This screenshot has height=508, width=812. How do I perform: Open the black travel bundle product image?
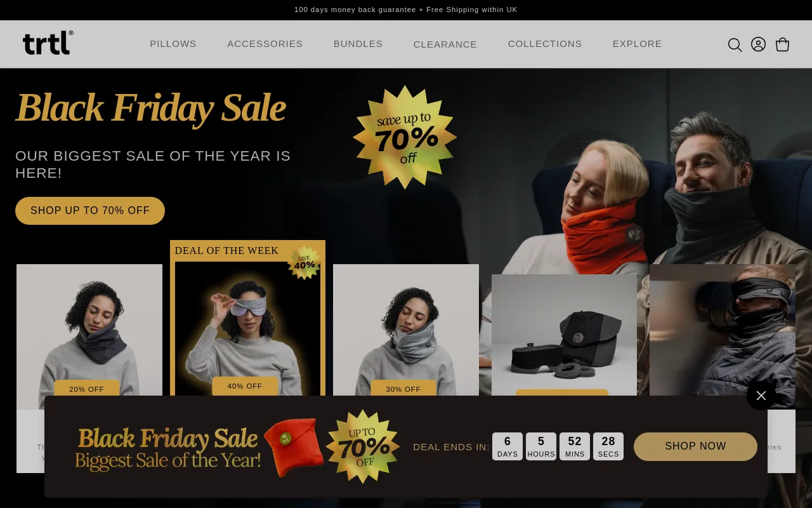564,335
